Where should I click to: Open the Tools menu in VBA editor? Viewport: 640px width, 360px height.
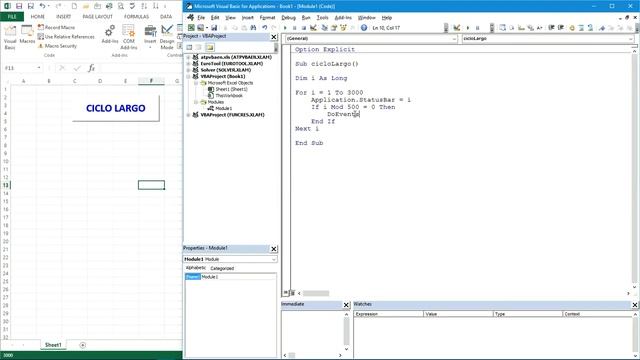pos(322,18)
